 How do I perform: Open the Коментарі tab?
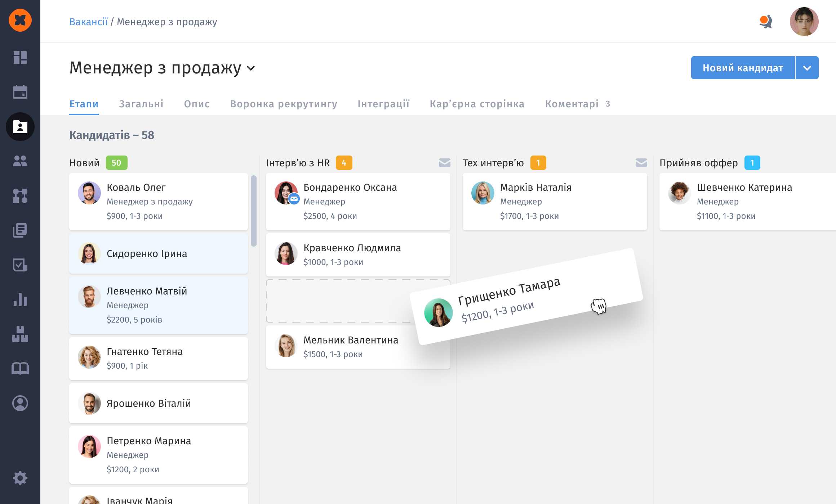[x=572, y=104]
